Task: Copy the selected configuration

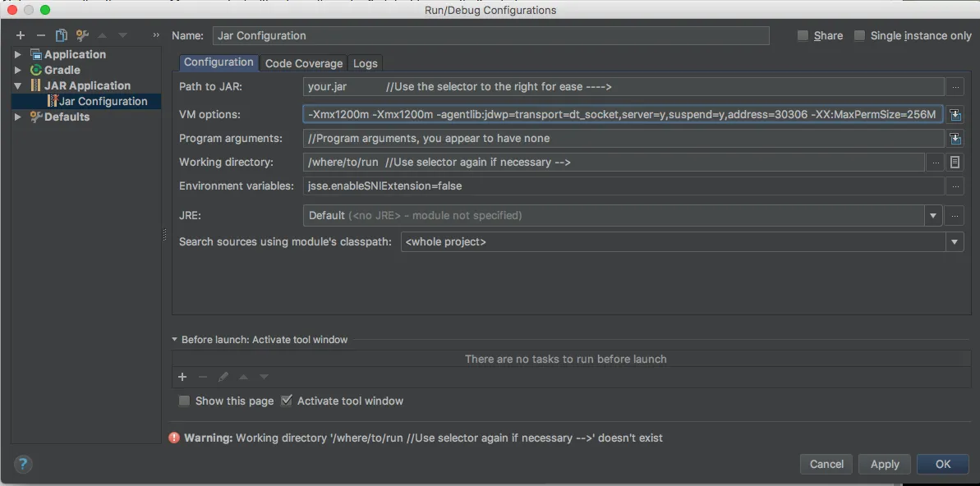Action: (x=61, y=35)
